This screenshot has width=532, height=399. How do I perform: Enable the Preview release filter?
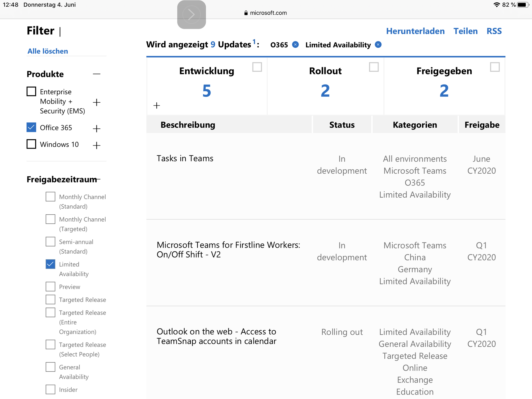(51, 287)
